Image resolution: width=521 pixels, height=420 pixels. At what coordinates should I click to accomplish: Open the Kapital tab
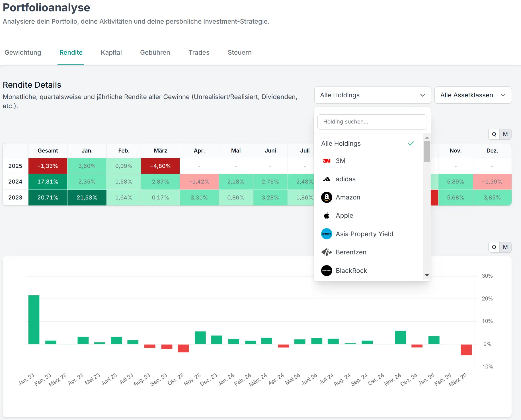coord(111,52)
